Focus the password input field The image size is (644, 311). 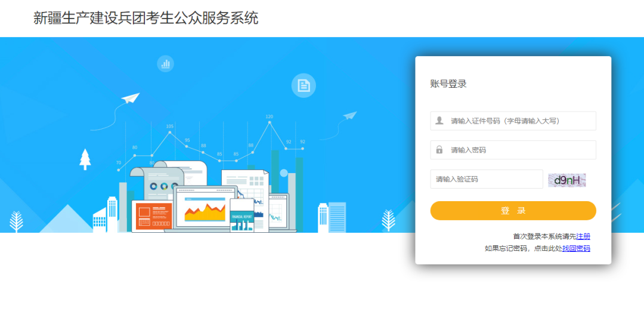513,150
